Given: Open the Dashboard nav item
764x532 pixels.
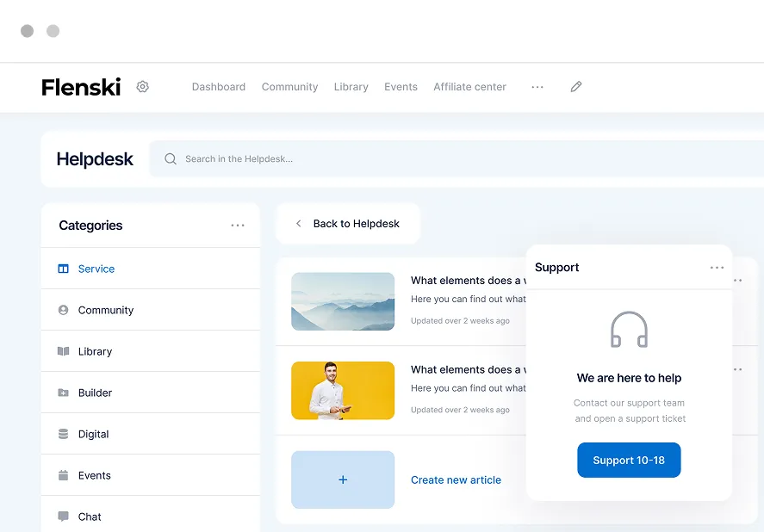Looking at the screenshot, I should (218, 87).
